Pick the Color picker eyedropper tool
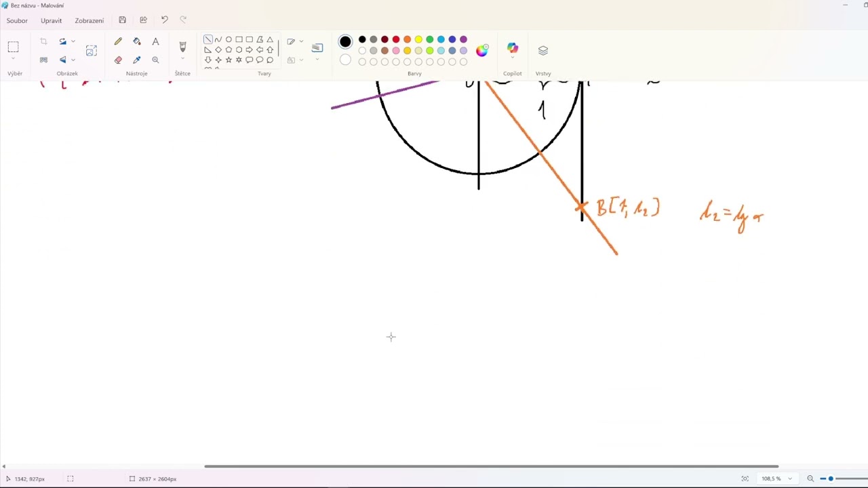 137,60
